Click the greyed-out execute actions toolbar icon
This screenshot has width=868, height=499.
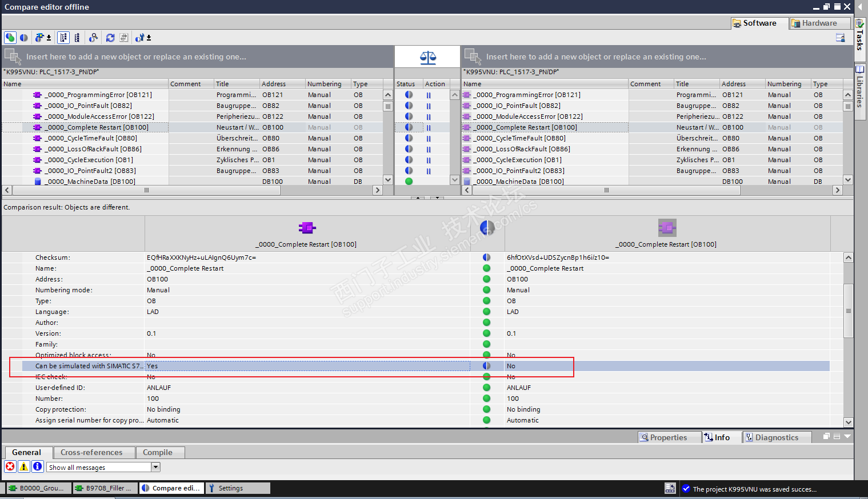(123, 38)
